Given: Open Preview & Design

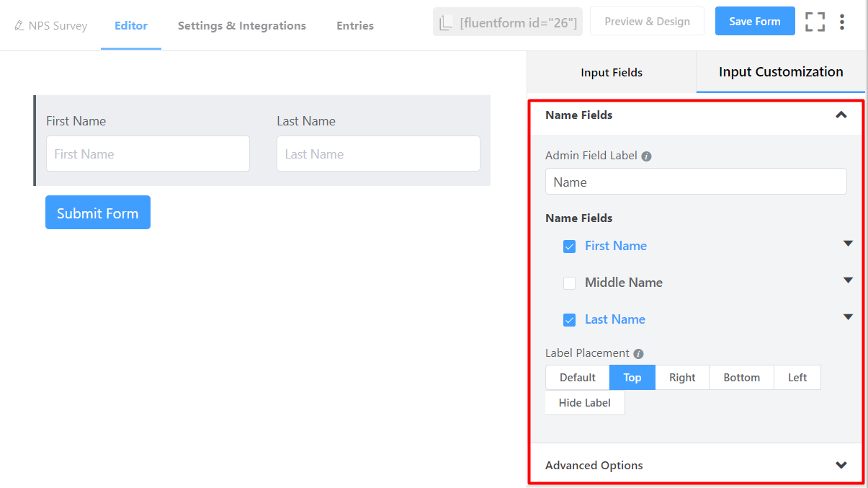Looking at the screenshot, I should 646,21.
